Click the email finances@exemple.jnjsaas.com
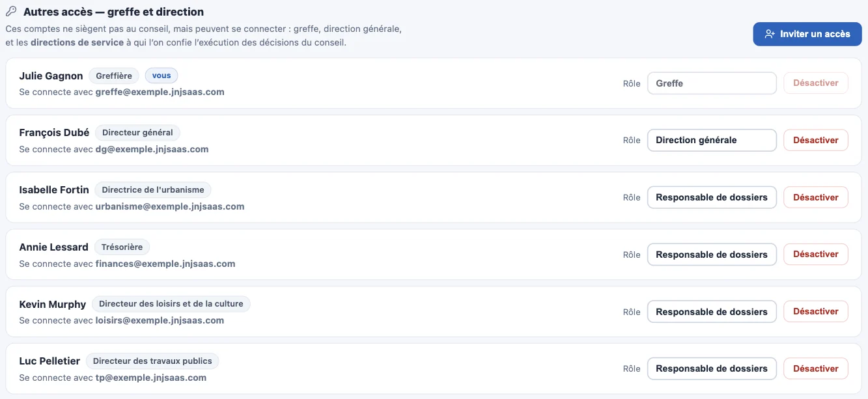This screenshot has width=868, height=399. tap(165, 264)
